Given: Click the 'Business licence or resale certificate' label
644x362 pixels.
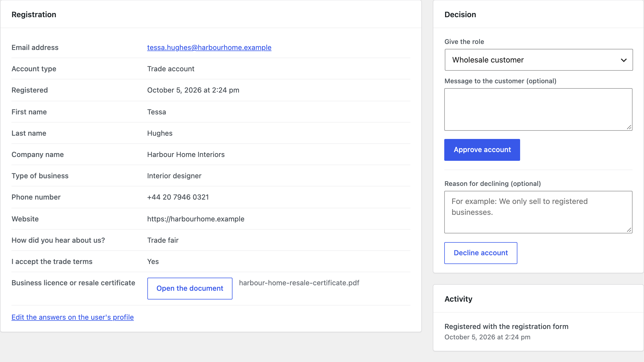Looking at the screenshot, I should pos(73,283).
